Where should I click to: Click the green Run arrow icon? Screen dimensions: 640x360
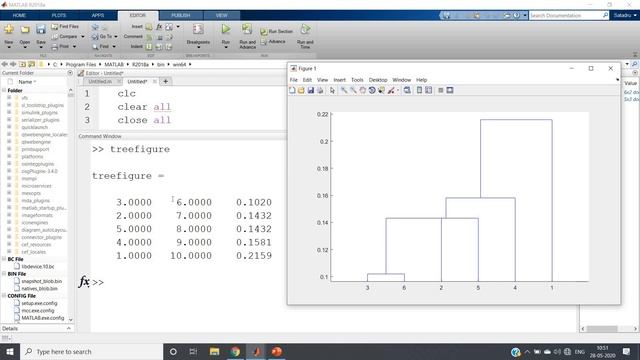pos(226,29)
